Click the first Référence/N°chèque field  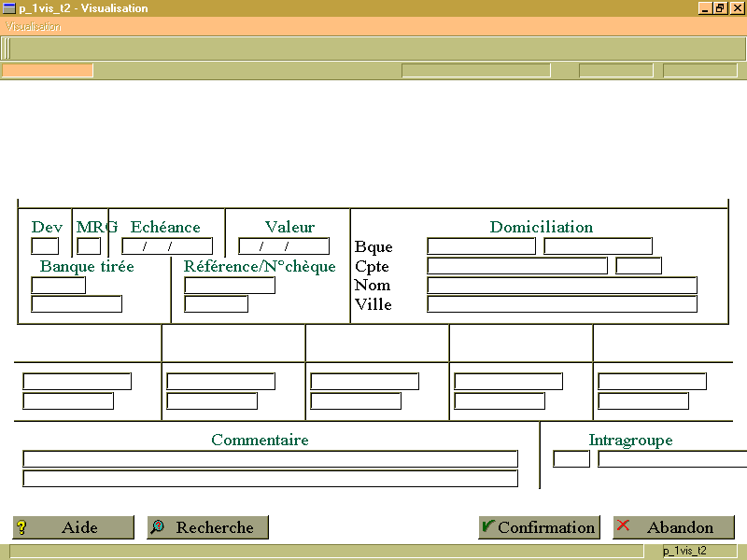pos(230,286)
